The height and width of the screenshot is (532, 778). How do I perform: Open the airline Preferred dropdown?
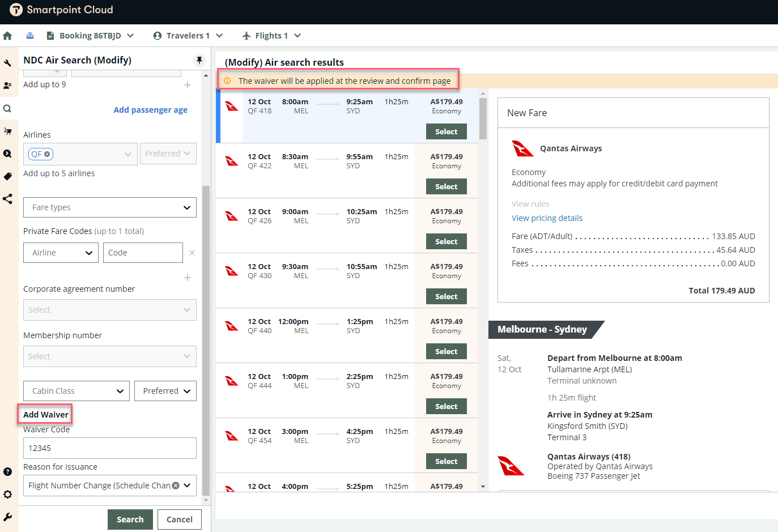click(168, 154)
